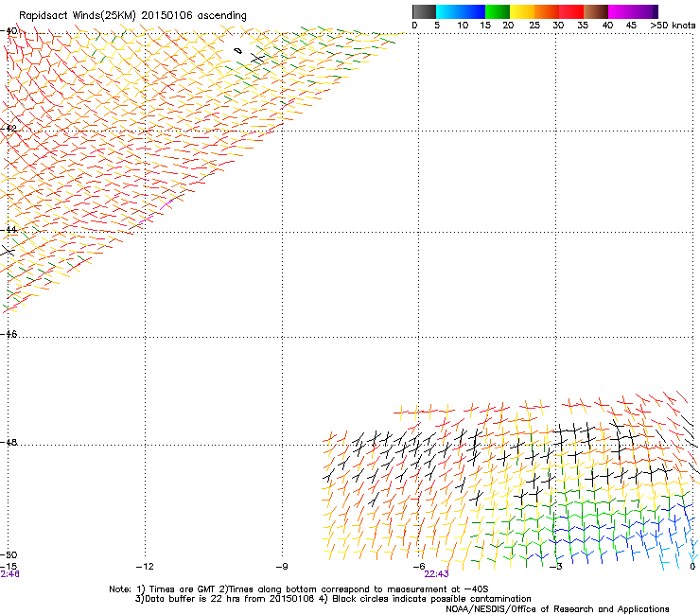Click the black contamination circle near top

coord(238,51)
